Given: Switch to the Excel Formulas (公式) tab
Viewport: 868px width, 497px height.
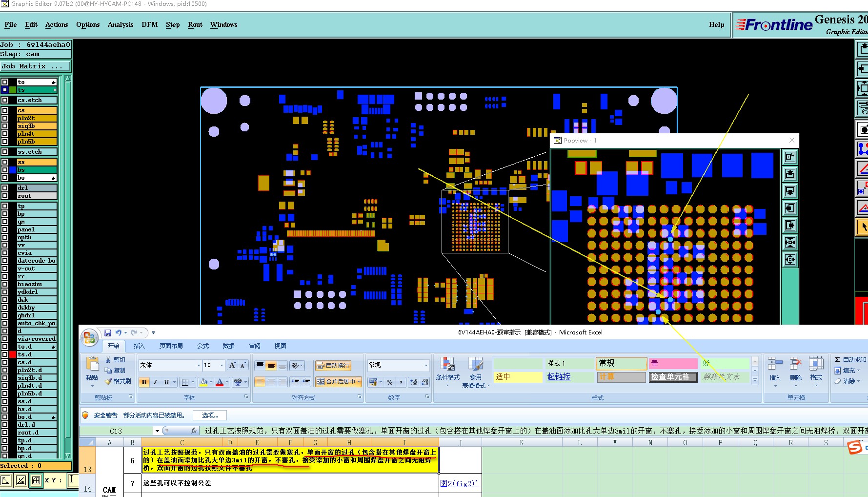Looking at the screenshot, I should pyautogui.click(x=203, y=346).
